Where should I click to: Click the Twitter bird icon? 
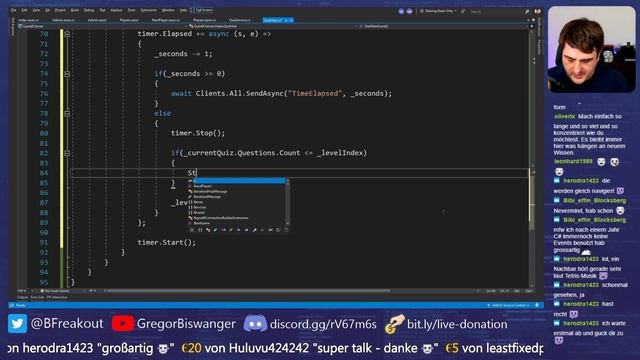[17, 324]
